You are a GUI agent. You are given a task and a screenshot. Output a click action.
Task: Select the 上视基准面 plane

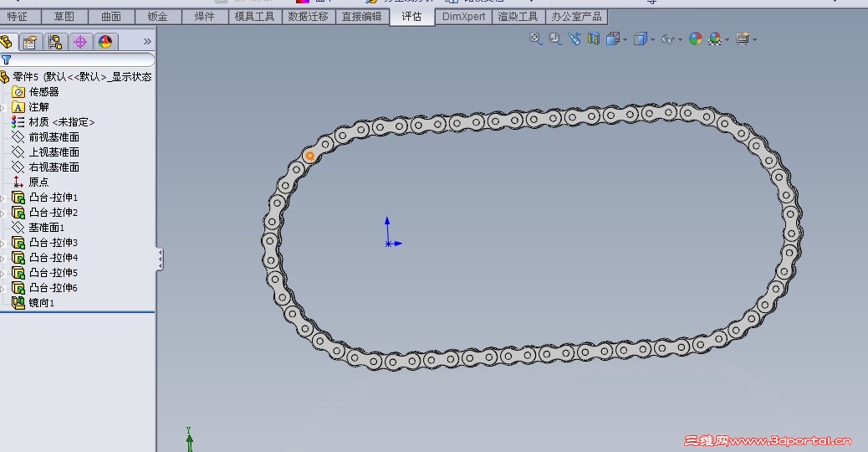(54, 152)
